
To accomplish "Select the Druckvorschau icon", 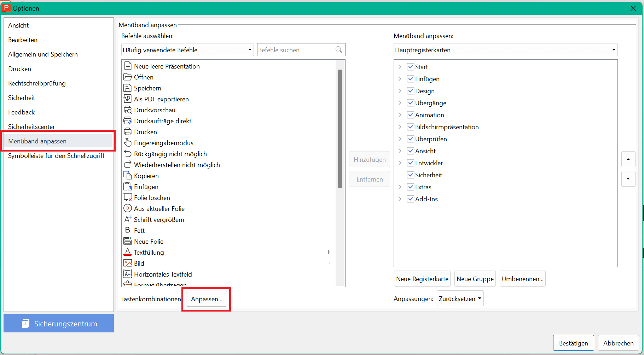I will click(x=128, y=110).
